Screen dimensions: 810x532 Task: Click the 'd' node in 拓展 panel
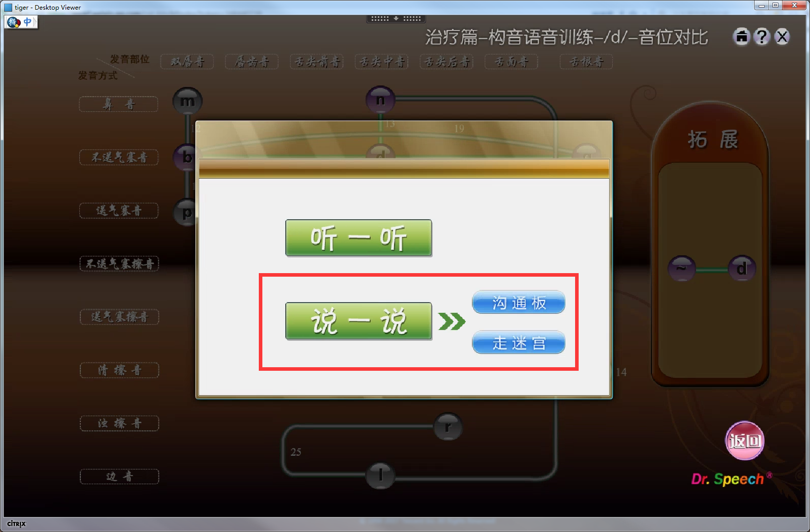742,268
